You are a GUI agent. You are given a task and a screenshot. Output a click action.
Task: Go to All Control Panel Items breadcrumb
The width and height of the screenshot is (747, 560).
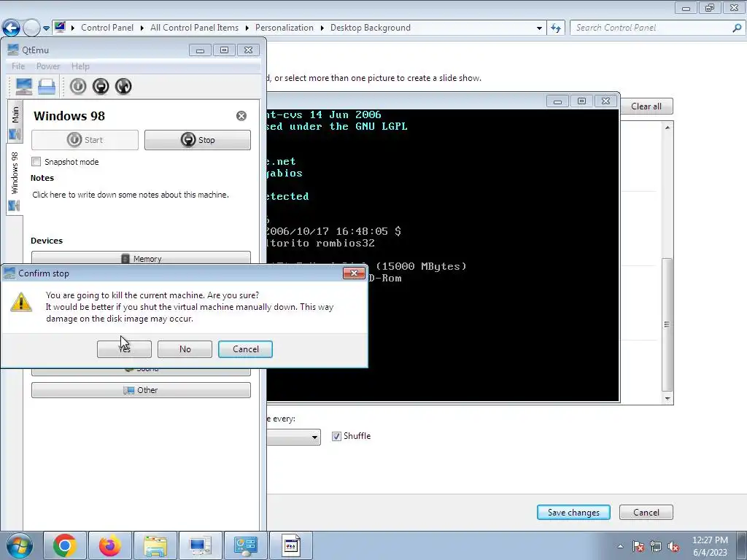pyautogui.click(x=194, y=28)
